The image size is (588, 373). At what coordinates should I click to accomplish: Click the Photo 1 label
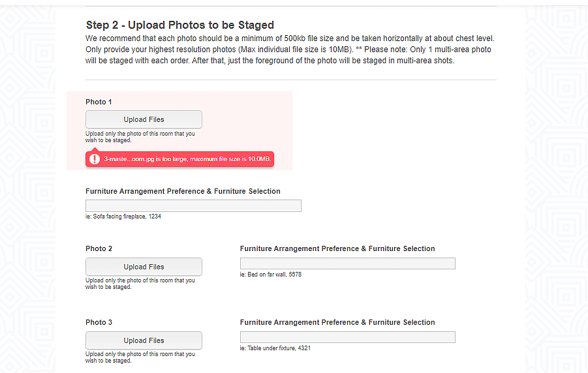tap(99, 102)
